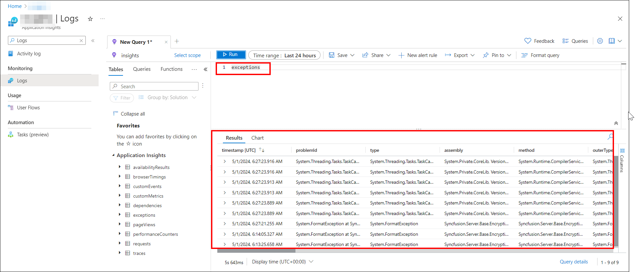Select the requests table

[x=142, y=244]
